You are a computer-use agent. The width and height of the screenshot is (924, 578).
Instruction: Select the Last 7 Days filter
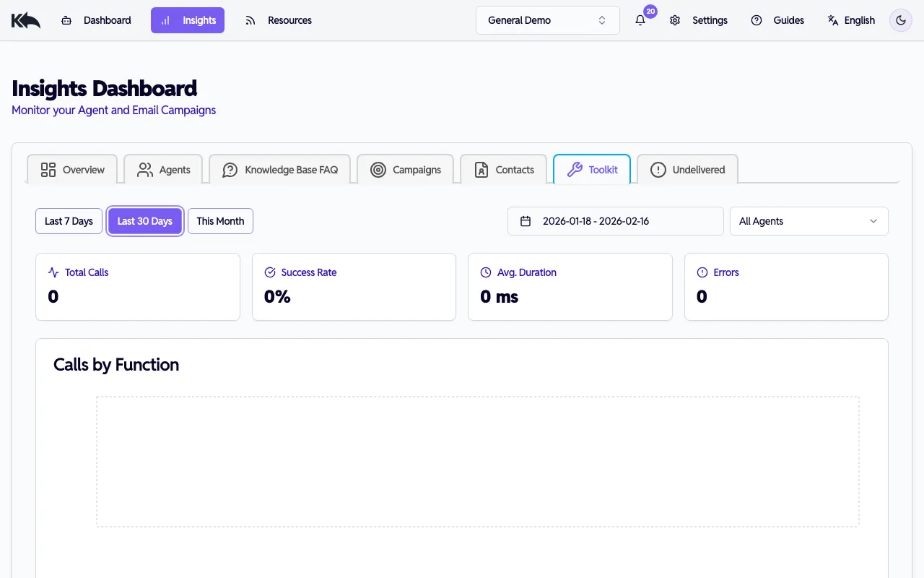69,221
